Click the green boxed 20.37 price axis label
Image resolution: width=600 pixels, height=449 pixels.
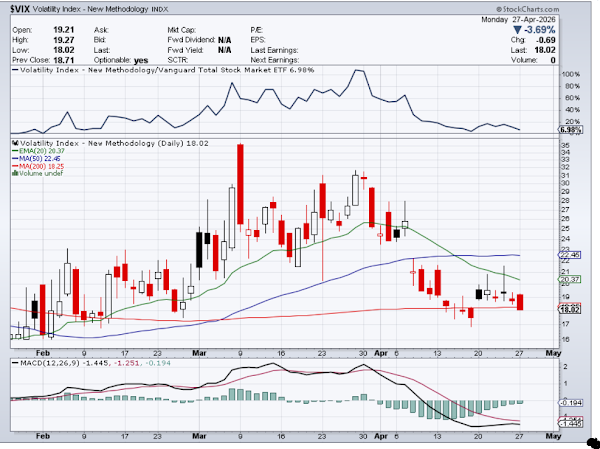point(570,279)
